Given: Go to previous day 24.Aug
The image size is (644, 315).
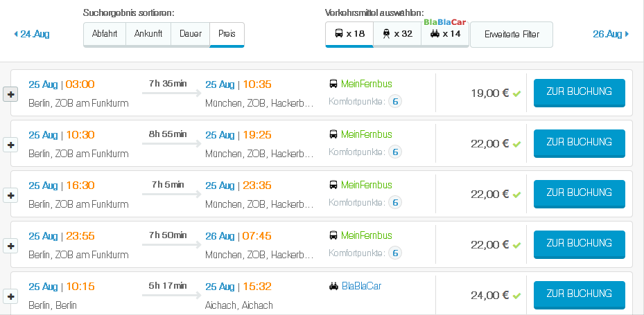Looking at the screenshot, I should coord(31,34).
